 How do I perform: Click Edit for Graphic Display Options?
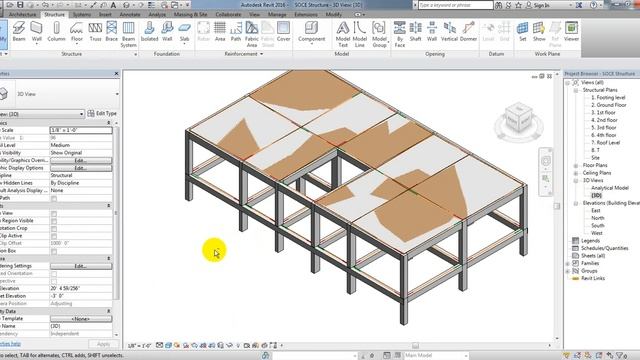point(81,168)
